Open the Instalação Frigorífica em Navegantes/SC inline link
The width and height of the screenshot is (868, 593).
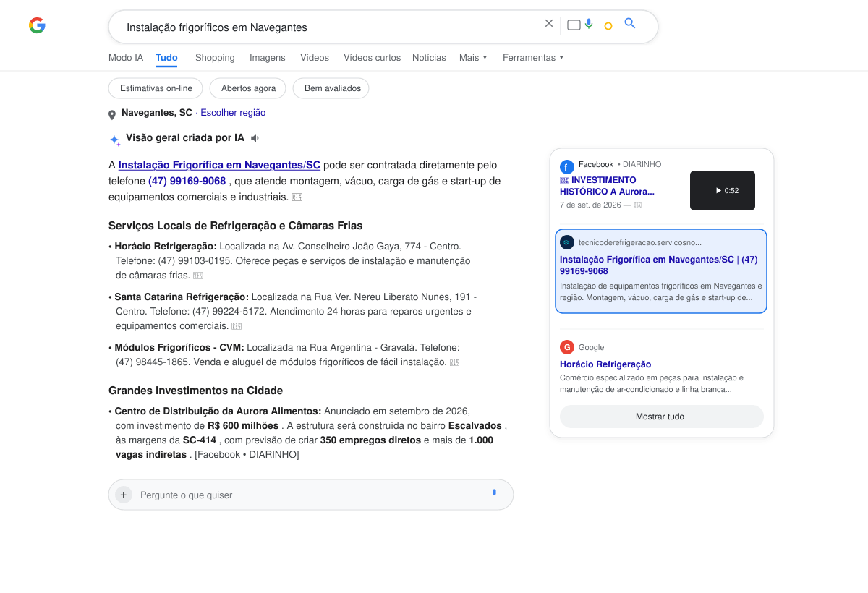(x=219, y=165)
